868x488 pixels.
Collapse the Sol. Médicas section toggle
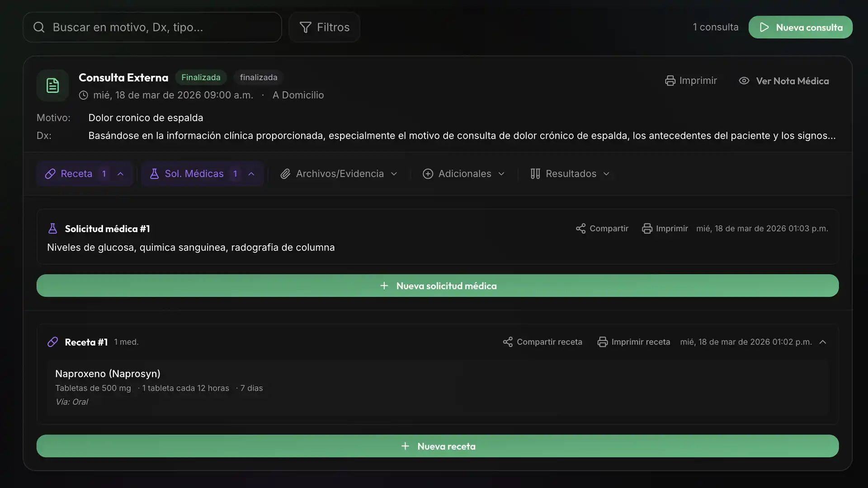click(x=251, y=174)
